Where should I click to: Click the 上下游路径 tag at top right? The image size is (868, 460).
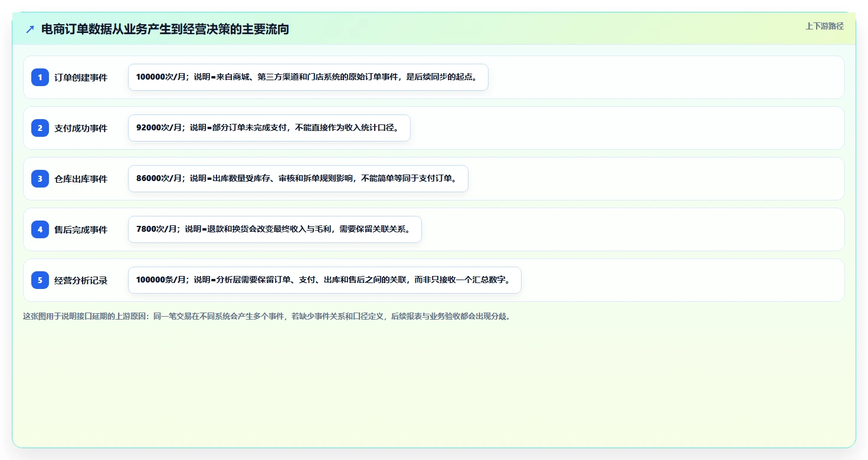(x=824, y=26)
